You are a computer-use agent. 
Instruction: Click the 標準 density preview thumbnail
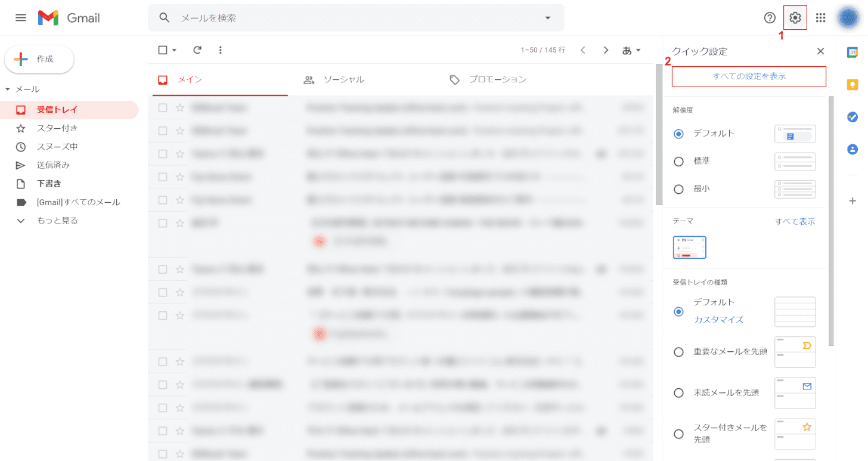(795, 162)
